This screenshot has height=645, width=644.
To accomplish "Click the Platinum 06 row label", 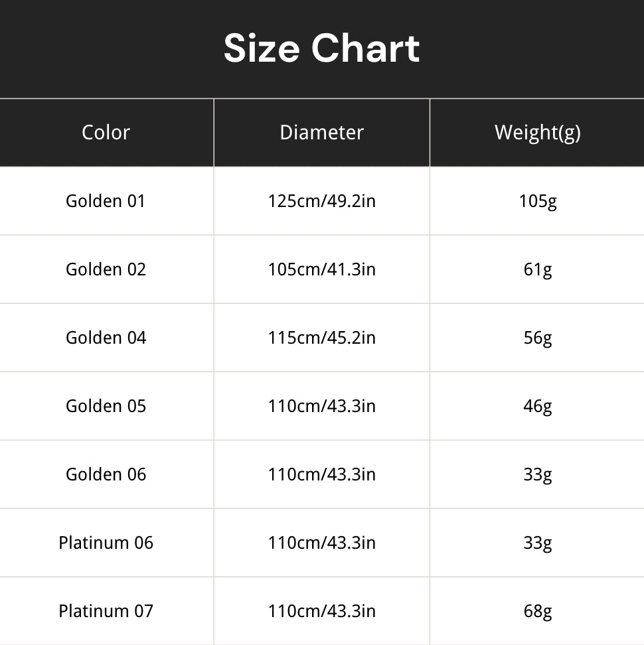I will (x=106, y=543).
